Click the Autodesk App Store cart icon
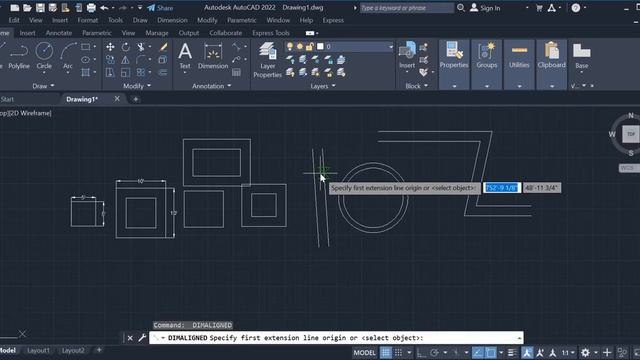 [539, 8]
